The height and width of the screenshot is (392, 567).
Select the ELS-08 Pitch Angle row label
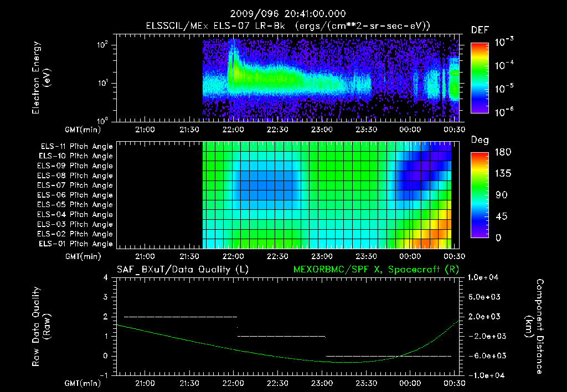(75, 176)
